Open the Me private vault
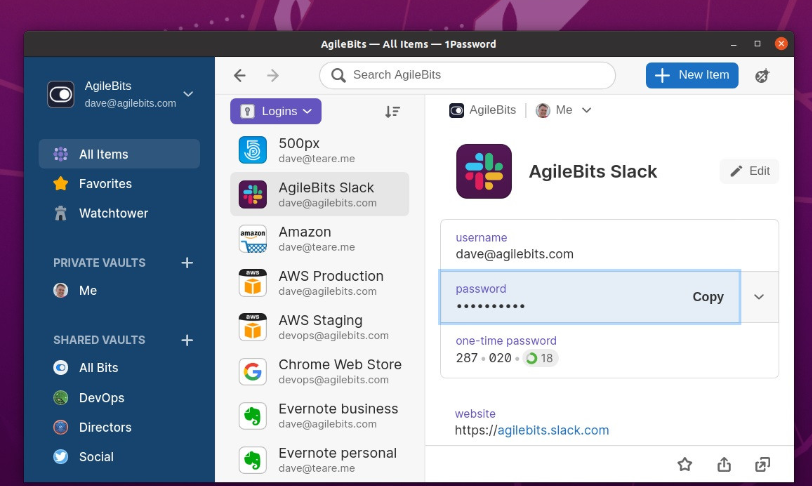 coord(119,291)
